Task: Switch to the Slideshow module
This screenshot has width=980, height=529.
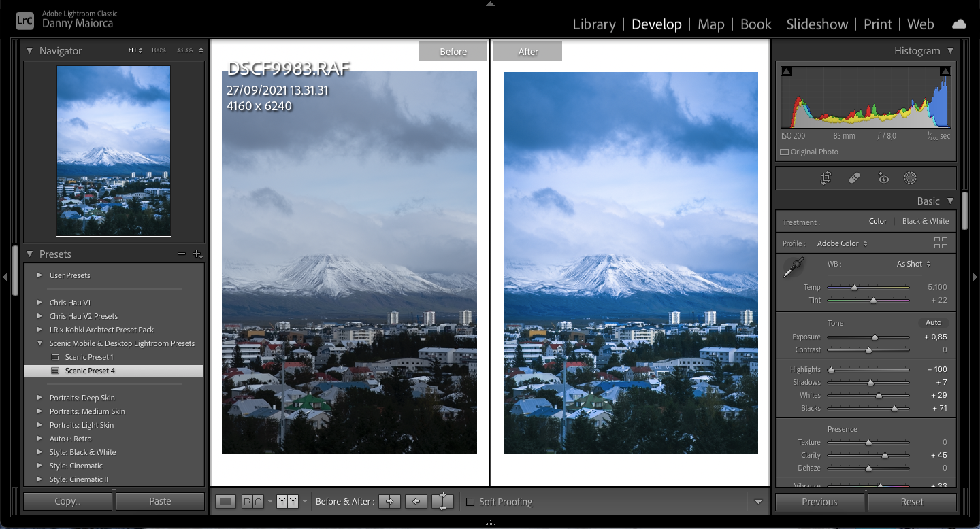Action: click(817, 24)
